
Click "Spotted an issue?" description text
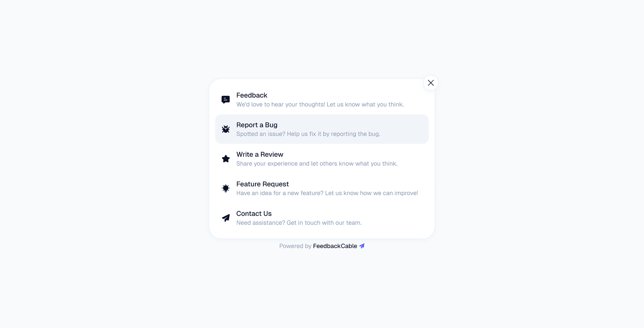308,134
